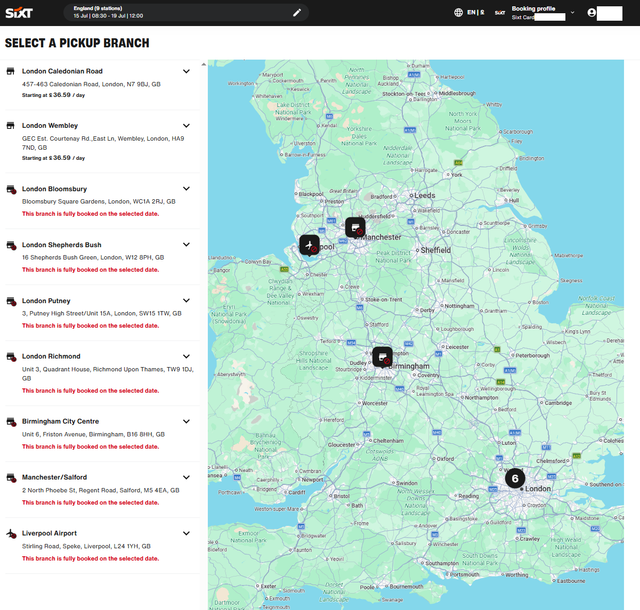The width and height of the screenshot is (640, 610).
Task: Expand the London Richmond branch details
Action: click(x=186, y=356)
